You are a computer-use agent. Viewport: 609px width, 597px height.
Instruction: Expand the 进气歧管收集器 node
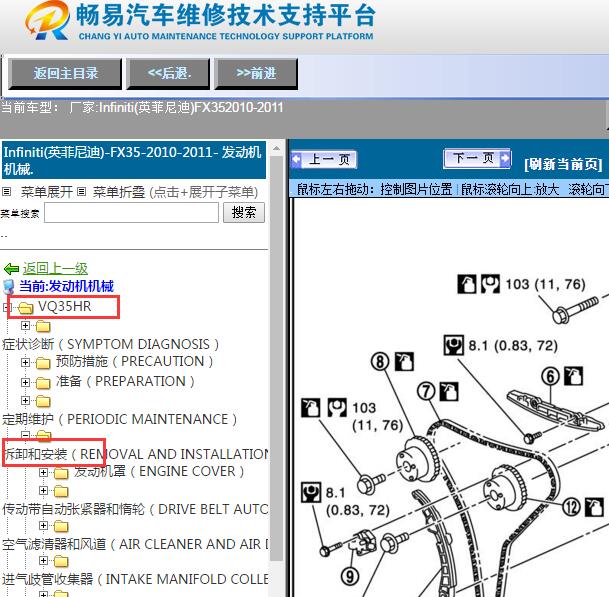44,560
